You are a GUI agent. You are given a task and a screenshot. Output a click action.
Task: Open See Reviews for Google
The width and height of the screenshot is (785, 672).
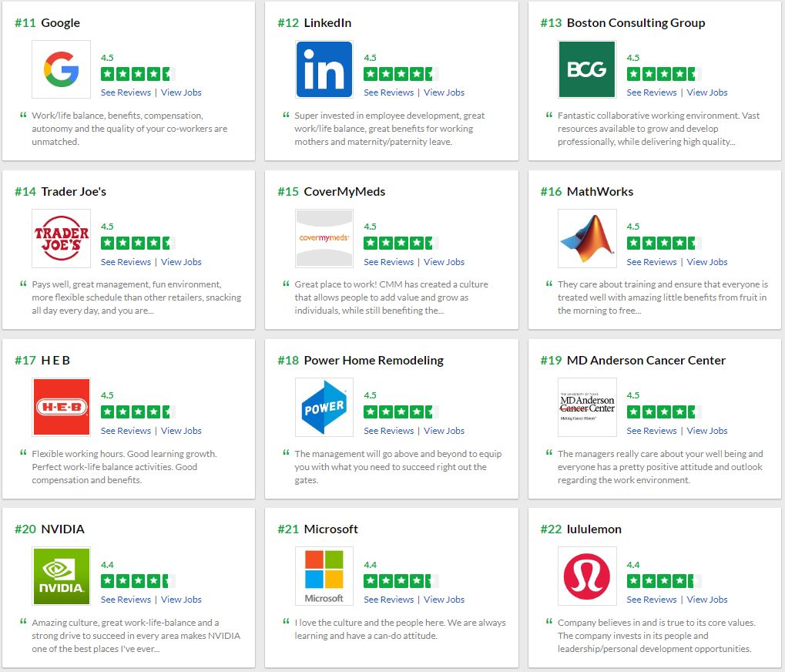126,92
